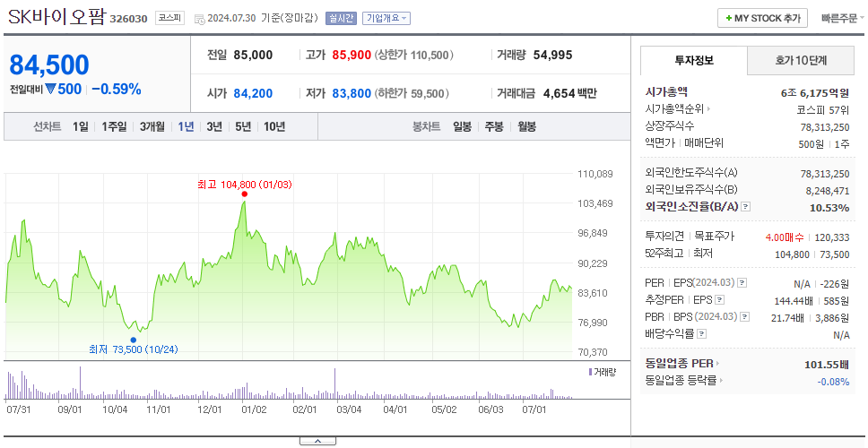Select the 1년 line chart period
The height and width of the screenshot is (448, 868).
pos(186,126)
